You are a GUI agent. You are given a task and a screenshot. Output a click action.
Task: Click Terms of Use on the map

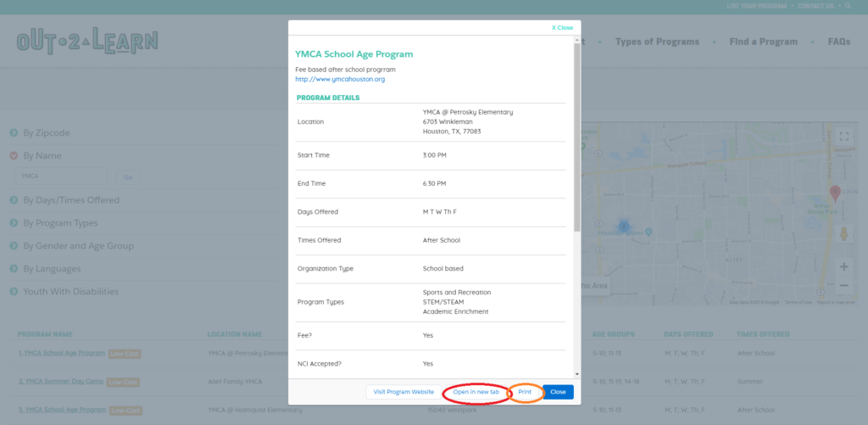(798, 303)
